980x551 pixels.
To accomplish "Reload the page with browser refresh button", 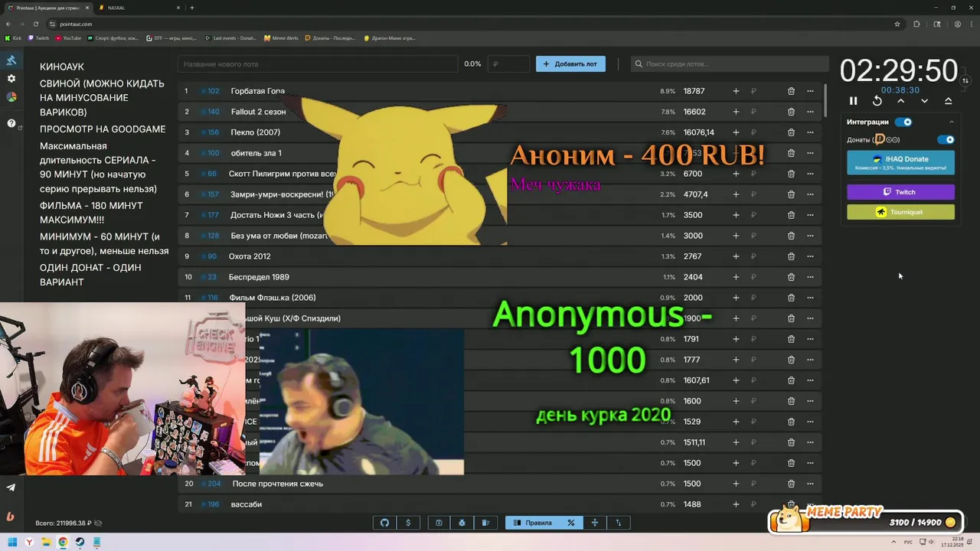I will [x=35, y=24].
